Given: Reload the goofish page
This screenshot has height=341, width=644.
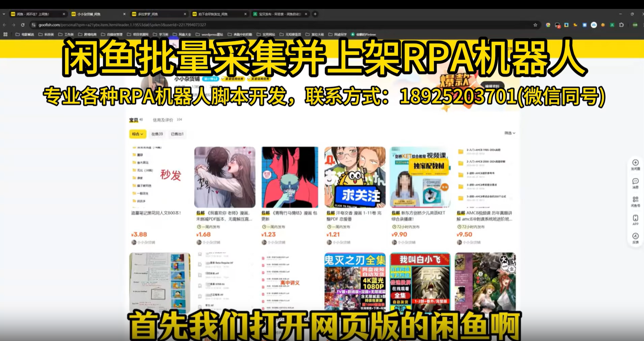Looking at the screenshot, I should click(23, 25).
